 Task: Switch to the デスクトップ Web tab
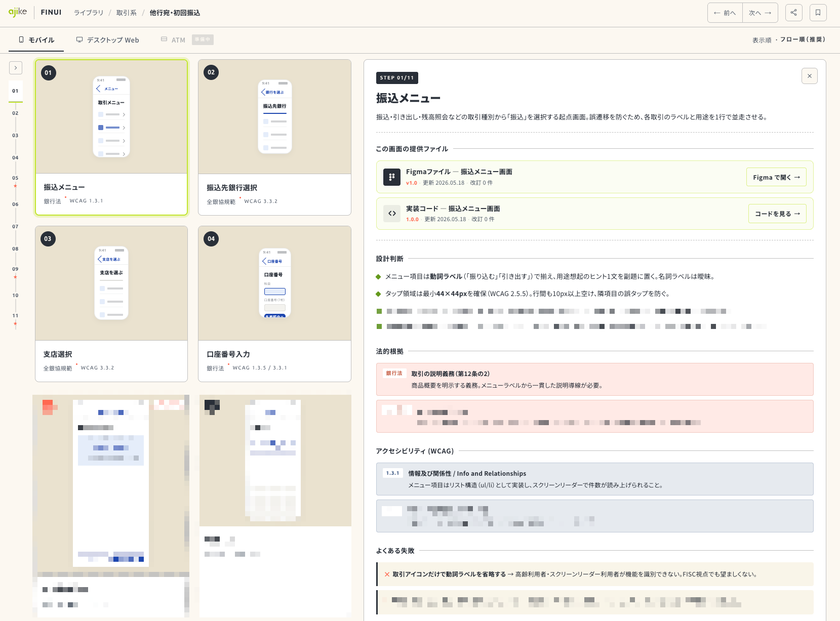[x=107, y=40]
